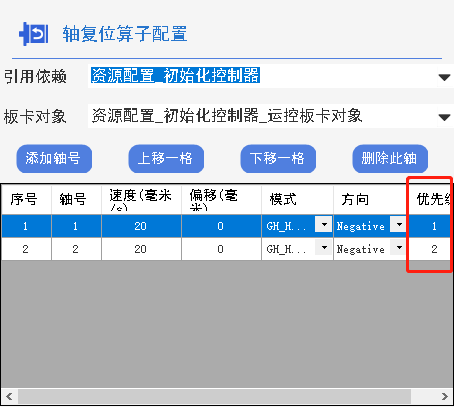Open the 引用依赖 dropdown arrow
This screenshot has width=454, height=407.
coord(444,77)
